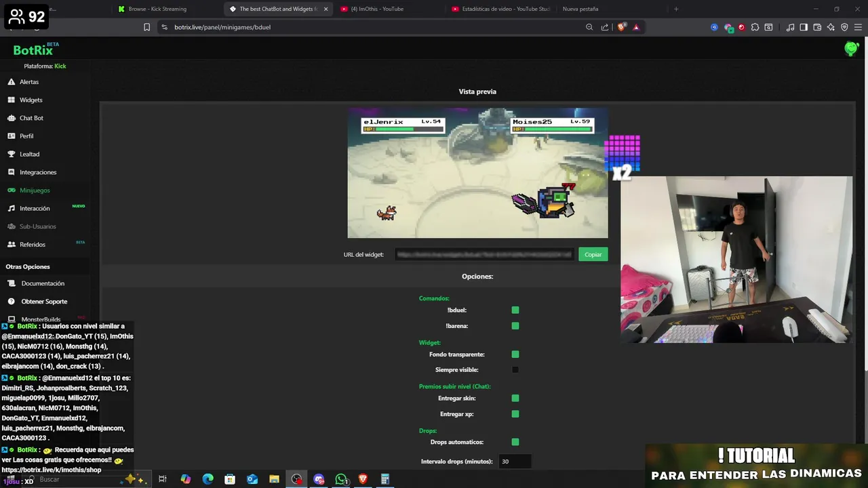Open a new browser tab
868x488 pixels.
coord(675,9)
